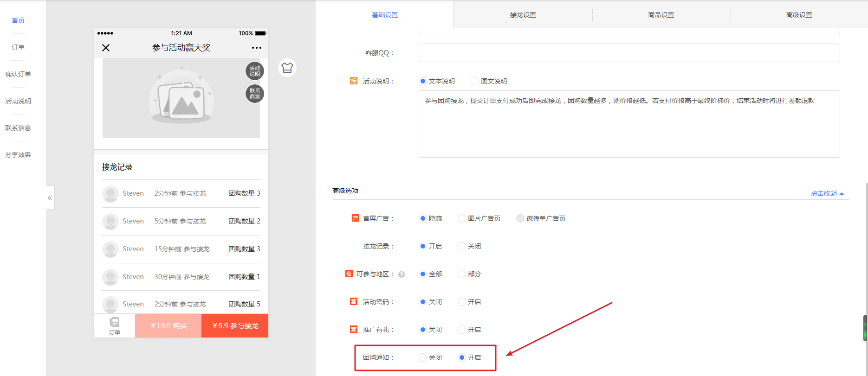Set 首屏广告 to 微传单广告页
Viewport: 868px width, 376px height.
click(520, 218)
